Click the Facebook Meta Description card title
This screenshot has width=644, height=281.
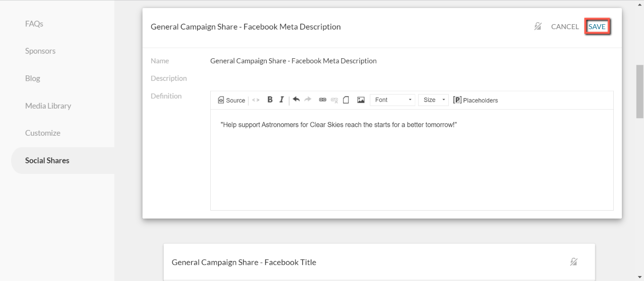click(x=246, y=27)
